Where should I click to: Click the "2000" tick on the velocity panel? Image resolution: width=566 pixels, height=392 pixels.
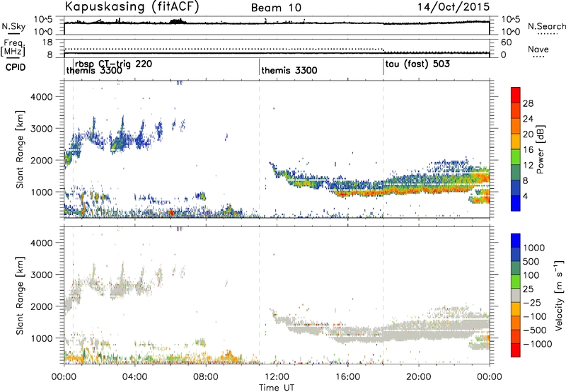tap(42, 306)
